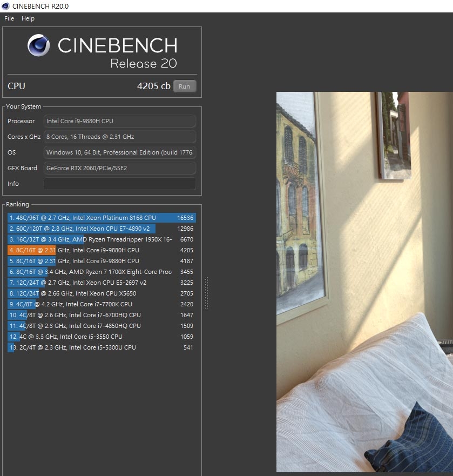Click the score 16536 in ranking

(185, 218)
